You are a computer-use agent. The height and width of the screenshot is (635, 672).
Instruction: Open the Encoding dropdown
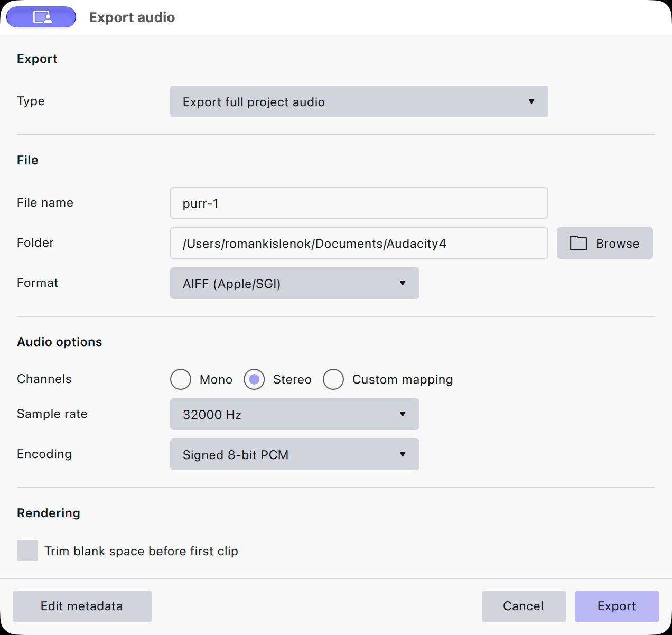295,454
